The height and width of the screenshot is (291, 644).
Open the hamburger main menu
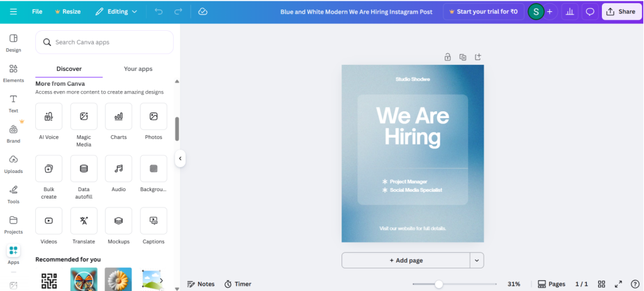click(x=13, y=11)
